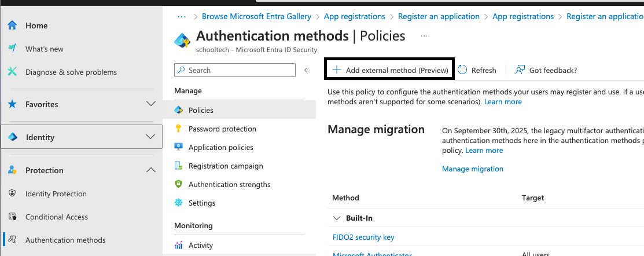Click the Identity diamond icon
Screen dimensions: 644x256
coord(13,137)
